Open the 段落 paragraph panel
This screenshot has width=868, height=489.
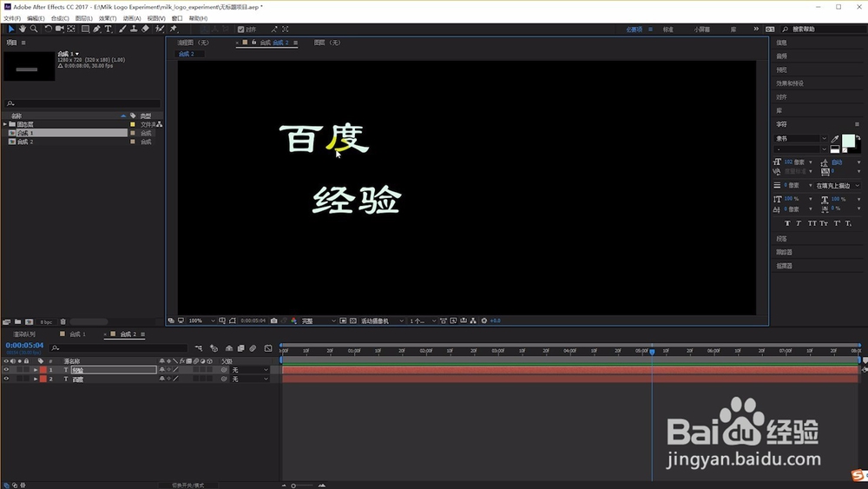pos(782,239)
